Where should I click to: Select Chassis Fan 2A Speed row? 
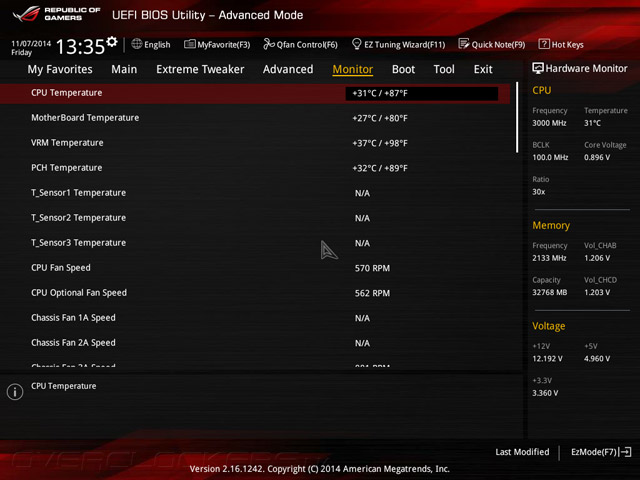(255, 343)
